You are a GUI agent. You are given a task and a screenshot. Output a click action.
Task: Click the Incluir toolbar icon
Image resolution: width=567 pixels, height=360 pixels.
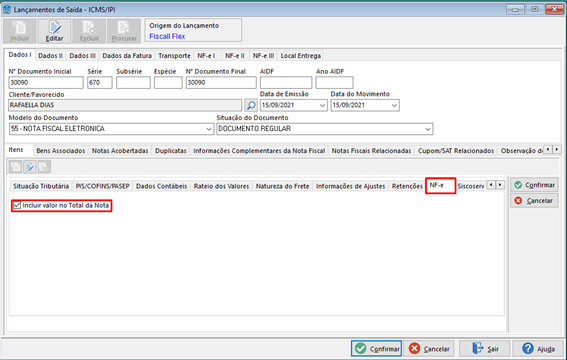(x=20, y=31)
